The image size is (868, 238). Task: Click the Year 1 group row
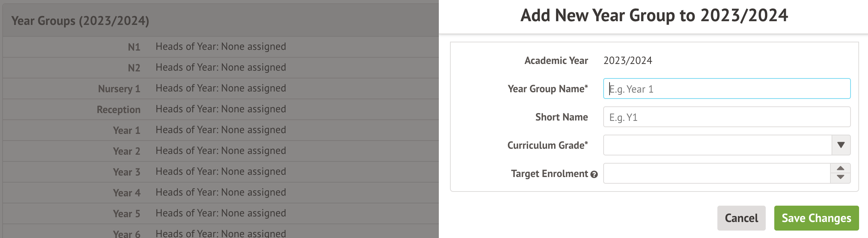[x=220, y=130]
